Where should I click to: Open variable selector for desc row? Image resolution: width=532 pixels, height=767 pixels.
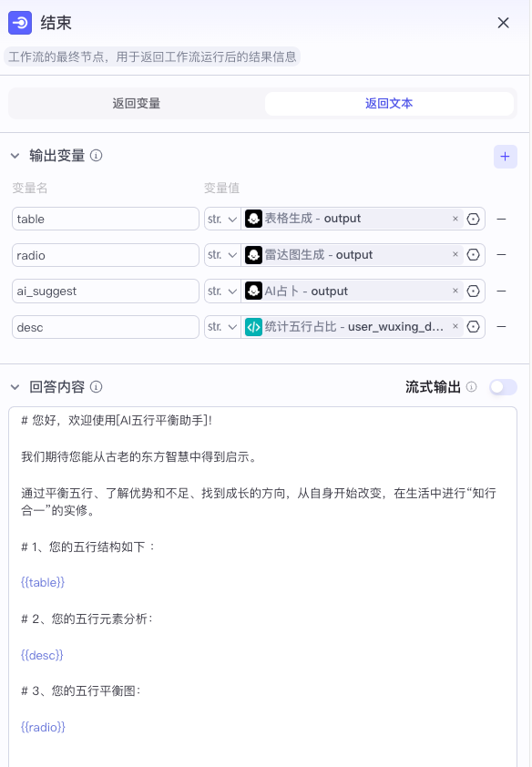(474, 327)
